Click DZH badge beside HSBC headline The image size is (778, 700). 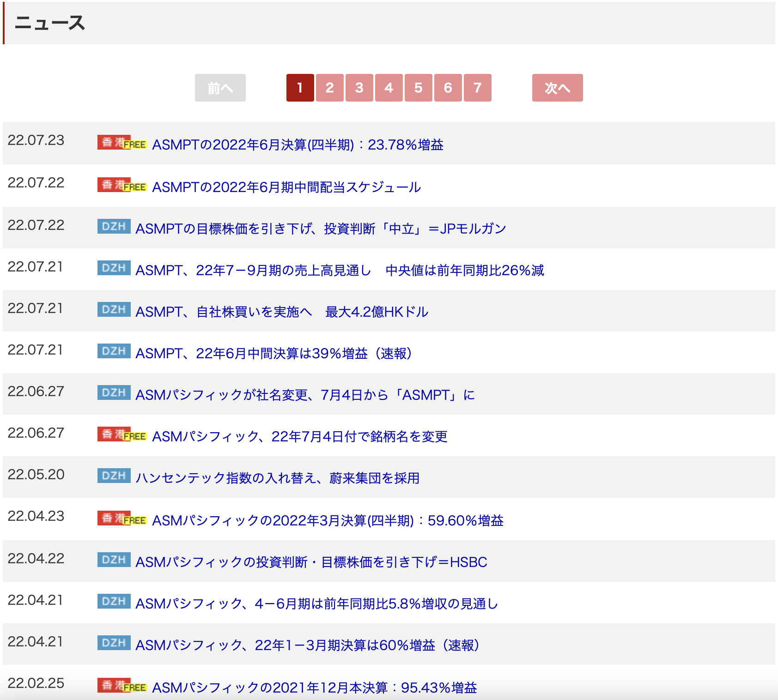114,560
